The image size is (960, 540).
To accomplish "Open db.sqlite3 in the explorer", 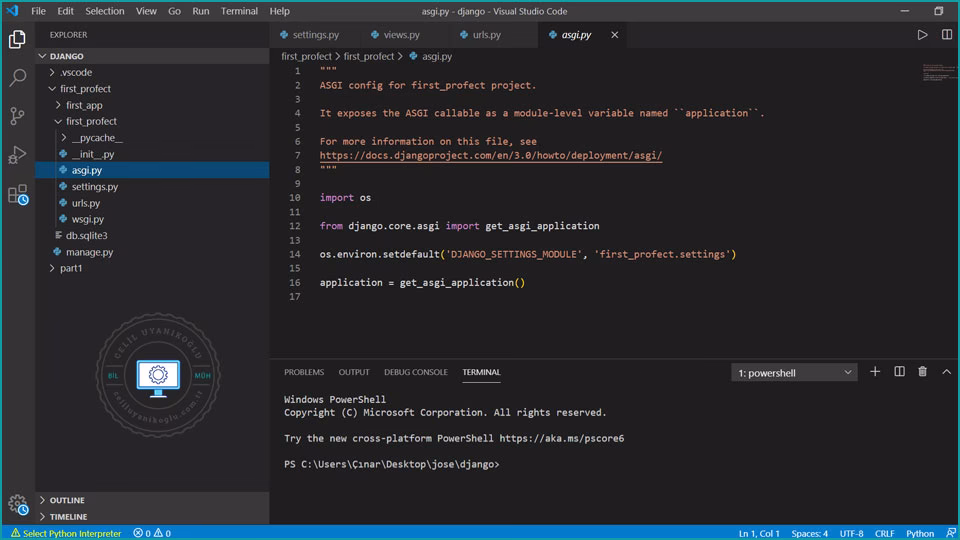I will coord(152,236).
